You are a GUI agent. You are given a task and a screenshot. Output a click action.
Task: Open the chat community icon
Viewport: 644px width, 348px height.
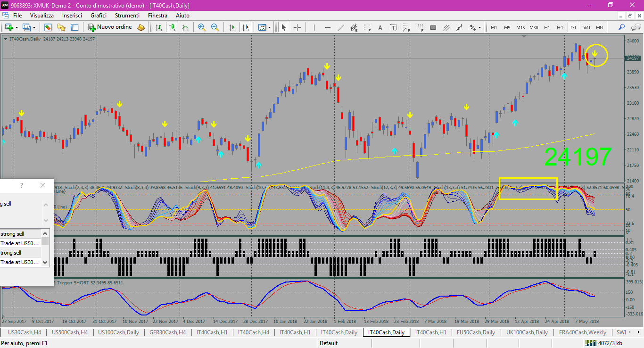pos(636,27)
